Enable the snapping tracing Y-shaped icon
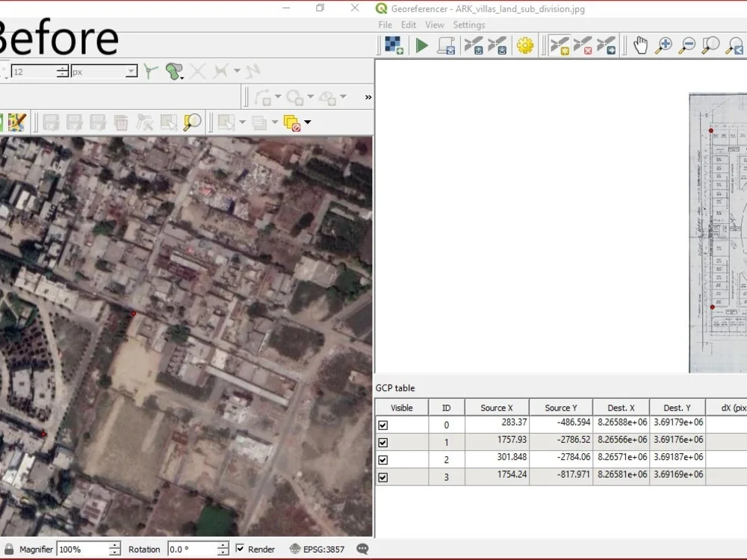The height and width of the screenshot is (560, 747). [x=151, y=72]
